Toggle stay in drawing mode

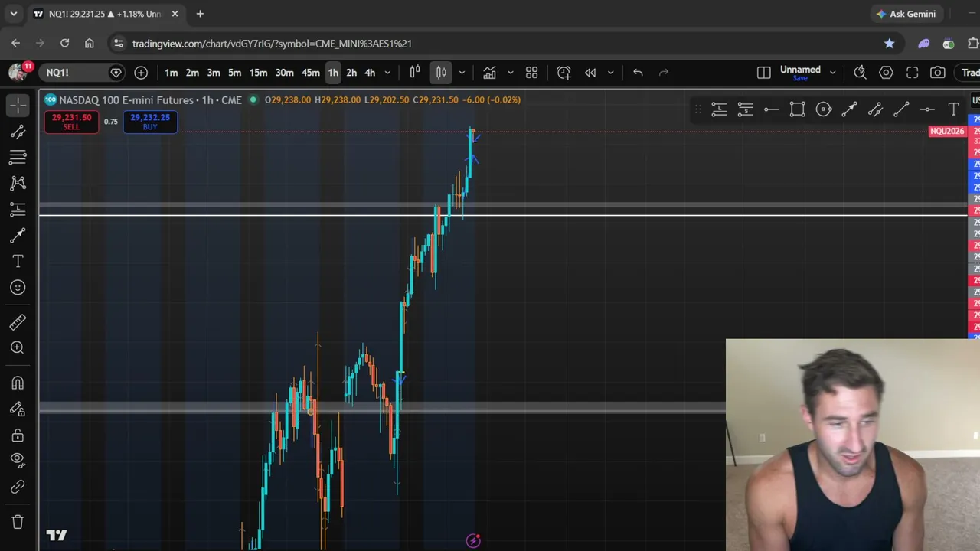[18, 409]
